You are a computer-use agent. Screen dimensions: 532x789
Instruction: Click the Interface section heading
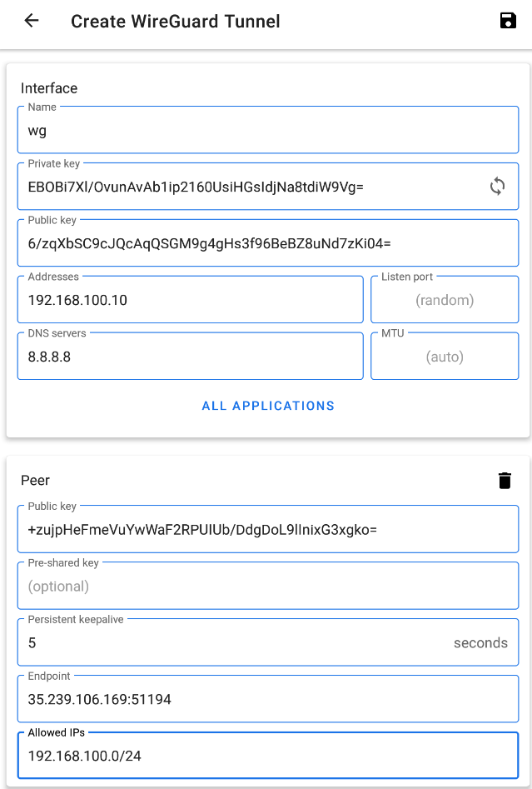coord(49,88)
